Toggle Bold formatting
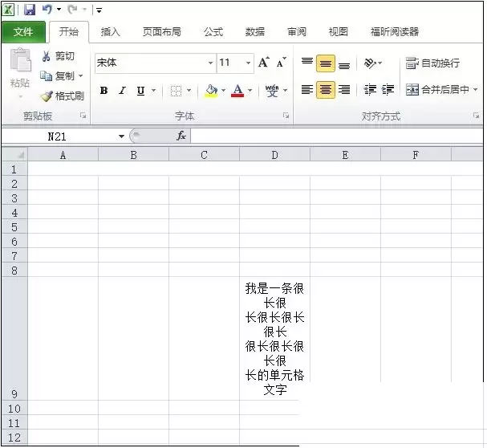487x448 pixels. pos(103,91)
